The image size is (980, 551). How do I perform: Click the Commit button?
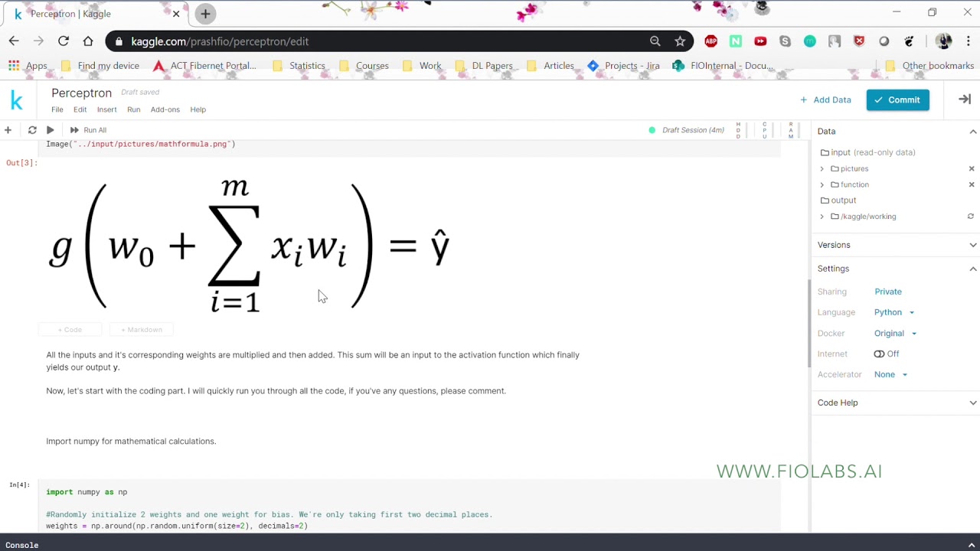(x=897, y=99)
